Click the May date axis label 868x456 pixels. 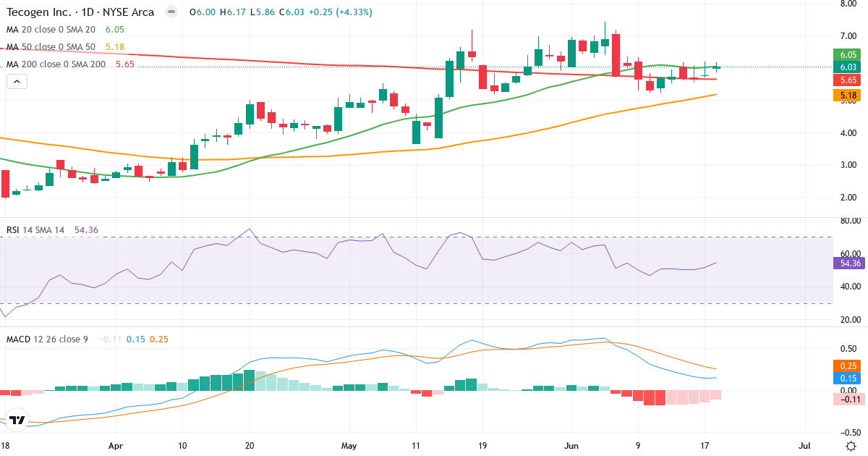[x=350, y=446]
